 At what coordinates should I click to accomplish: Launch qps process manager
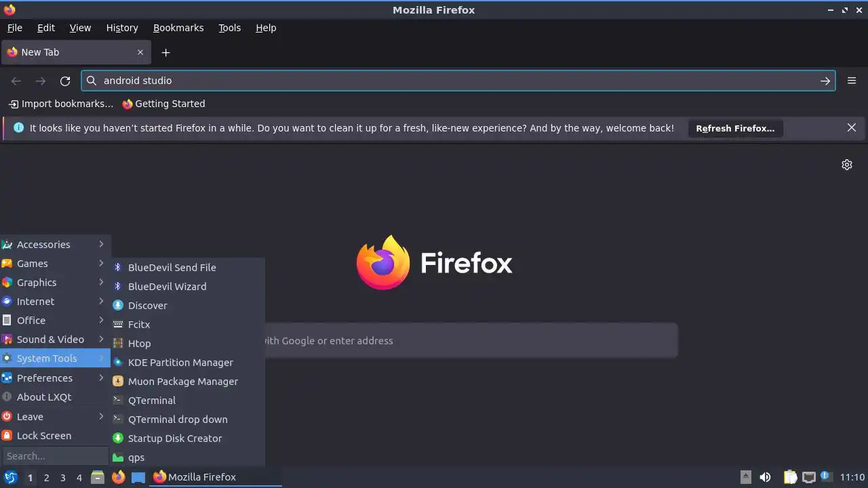pos(188,457)
